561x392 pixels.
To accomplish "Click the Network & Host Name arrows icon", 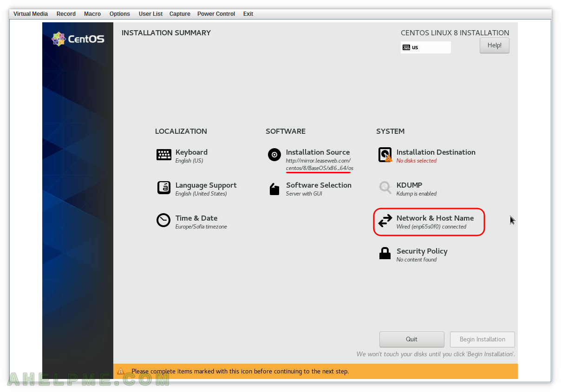I will [385, 221].
